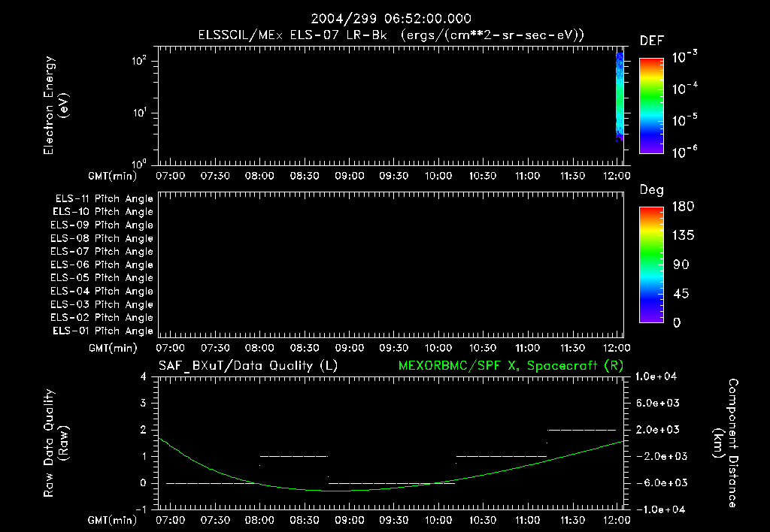770x532 pixels.
Task: Click the ELS-11 Pitch Angle row label
Action: 104,199
